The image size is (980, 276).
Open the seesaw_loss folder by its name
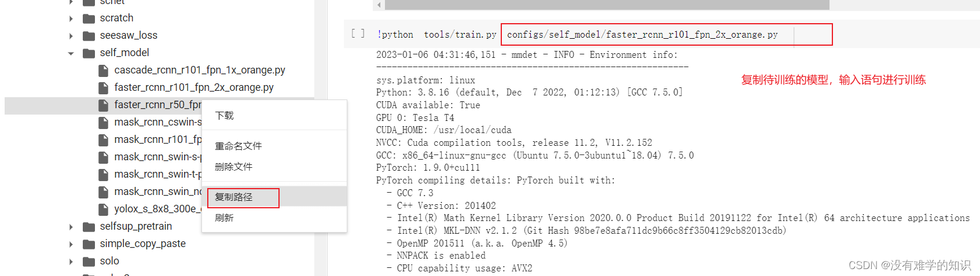click(x=129, y=35)
